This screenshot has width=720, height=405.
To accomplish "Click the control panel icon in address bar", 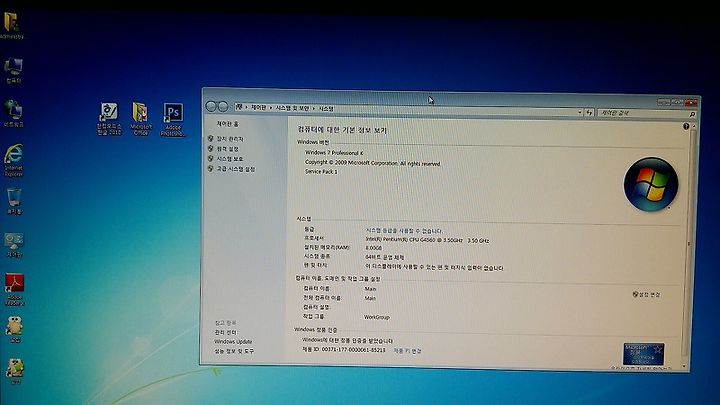I will (239, 107).
